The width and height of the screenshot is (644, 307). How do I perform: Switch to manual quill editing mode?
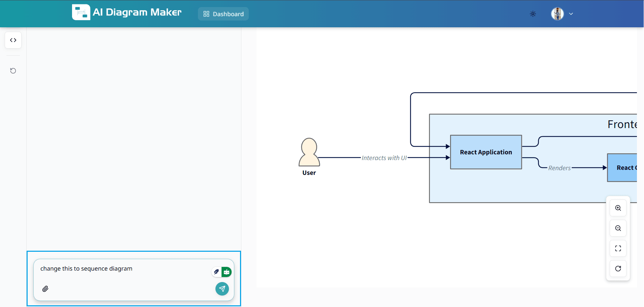(216, 272)
